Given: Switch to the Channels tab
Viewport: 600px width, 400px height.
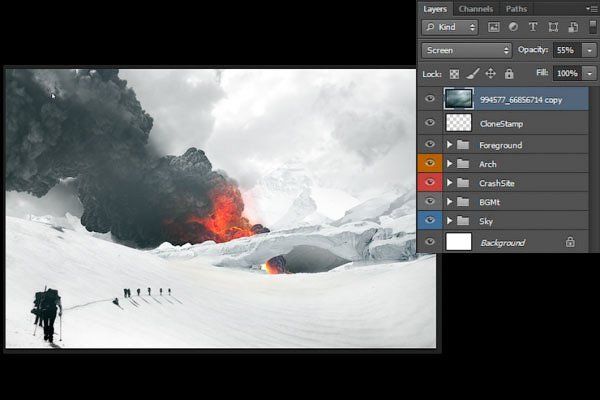Looking at the screenshot, I should point(476,9).
